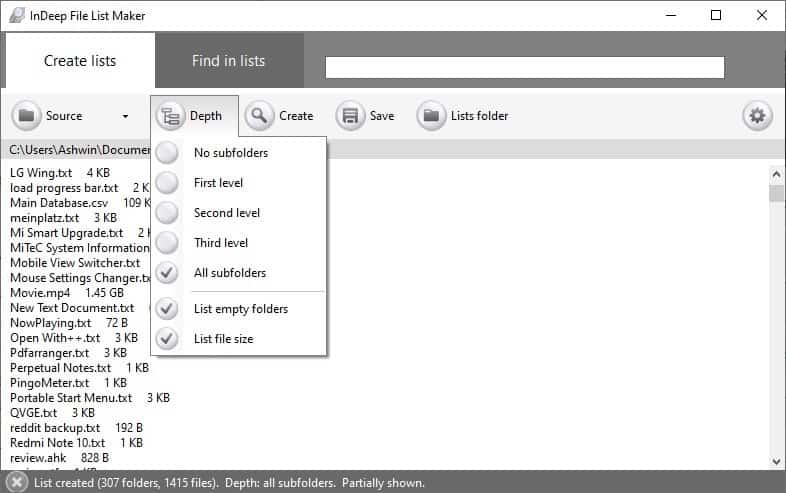Dismiss status message with X icon
The height and width of the screenshot is (493, 786).
[x=17, y=482]
